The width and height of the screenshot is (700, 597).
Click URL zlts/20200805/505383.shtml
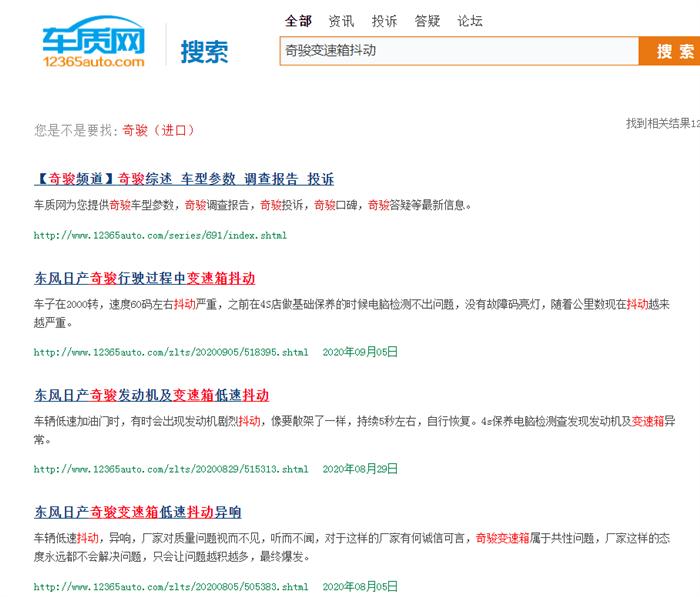pyautogui.click(x=171, y=586)
